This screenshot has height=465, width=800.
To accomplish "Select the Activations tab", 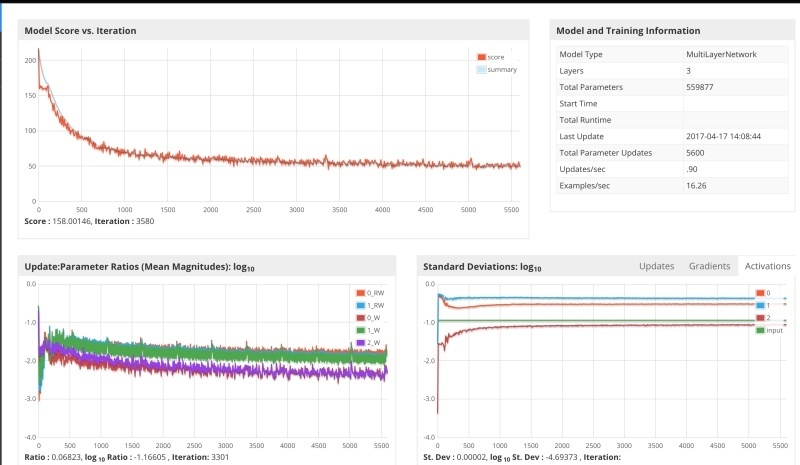I will click(767, 266).
